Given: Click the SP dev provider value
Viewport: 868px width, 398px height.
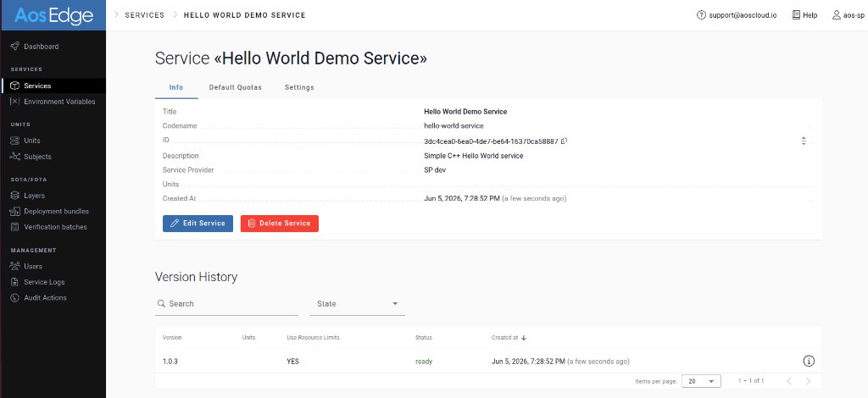Looking at the screenshot, I should point(435,170).
